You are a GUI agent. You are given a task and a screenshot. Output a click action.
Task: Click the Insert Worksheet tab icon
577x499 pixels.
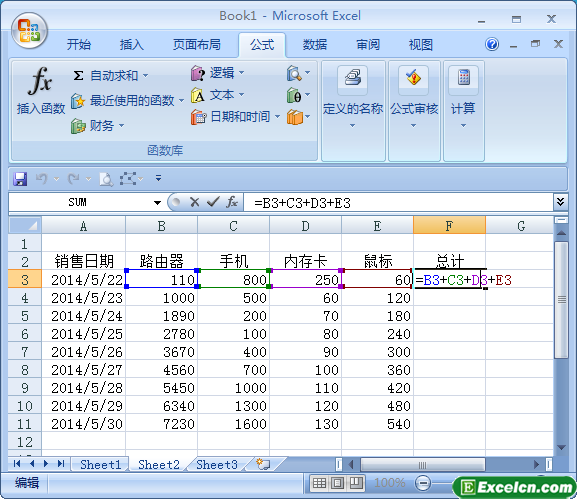point(263,464)
